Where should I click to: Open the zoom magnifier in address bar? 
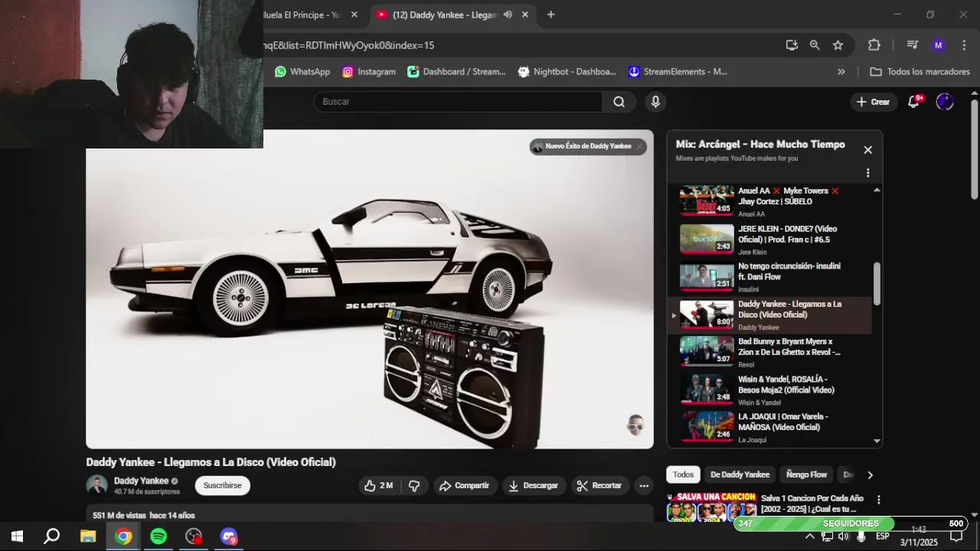pos(815,45)
